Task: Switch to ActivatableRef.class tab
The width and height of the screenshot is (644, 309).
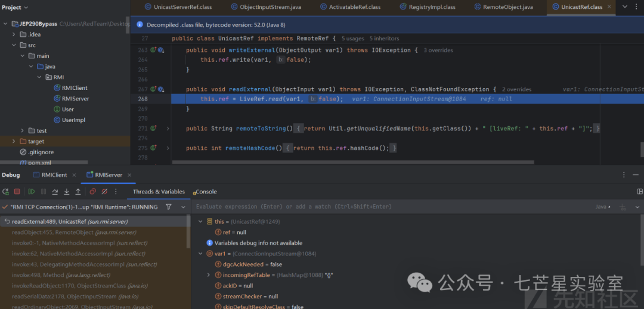Action: pyautogui.click(x=351, y=7)
